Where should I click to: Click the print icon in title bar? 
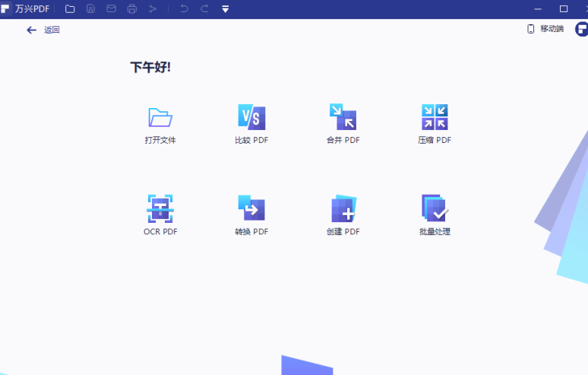point(132,9)
